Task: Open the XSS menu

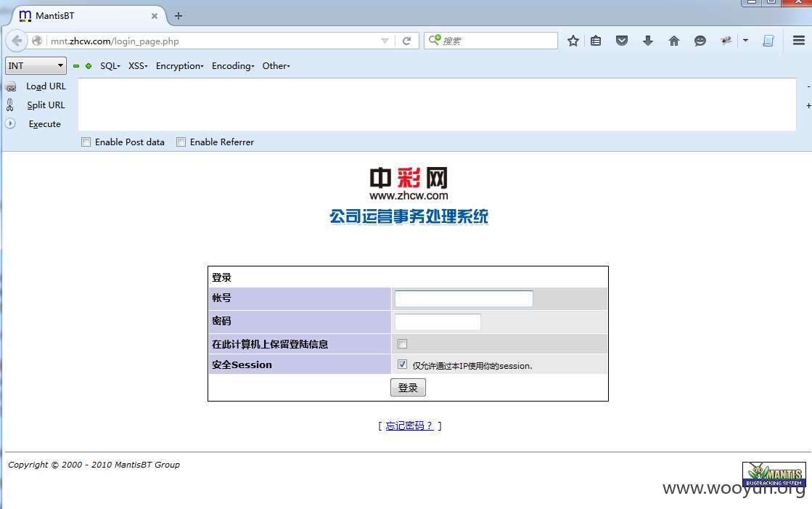Action: click(138, 66)
